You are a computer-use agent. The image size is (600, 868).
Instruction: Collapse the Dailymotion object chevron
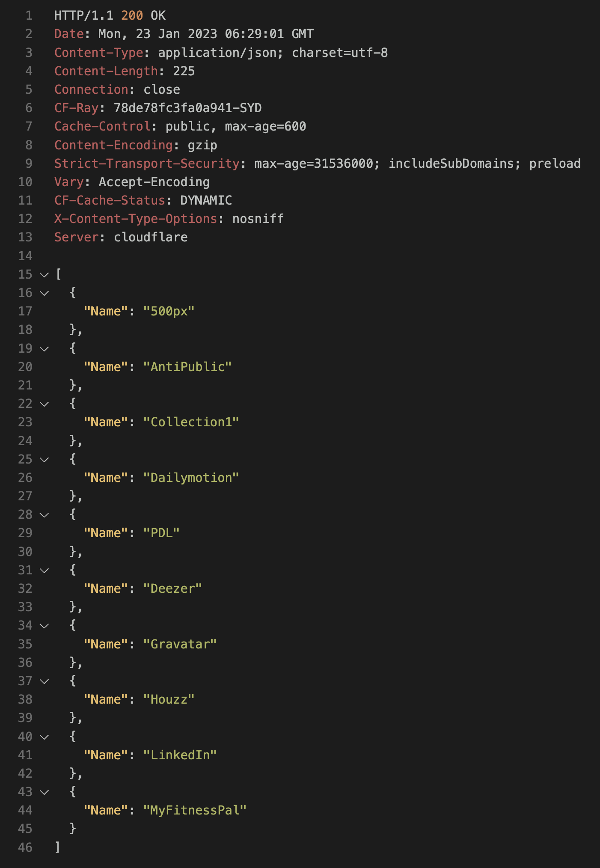(x=44, y=460)
